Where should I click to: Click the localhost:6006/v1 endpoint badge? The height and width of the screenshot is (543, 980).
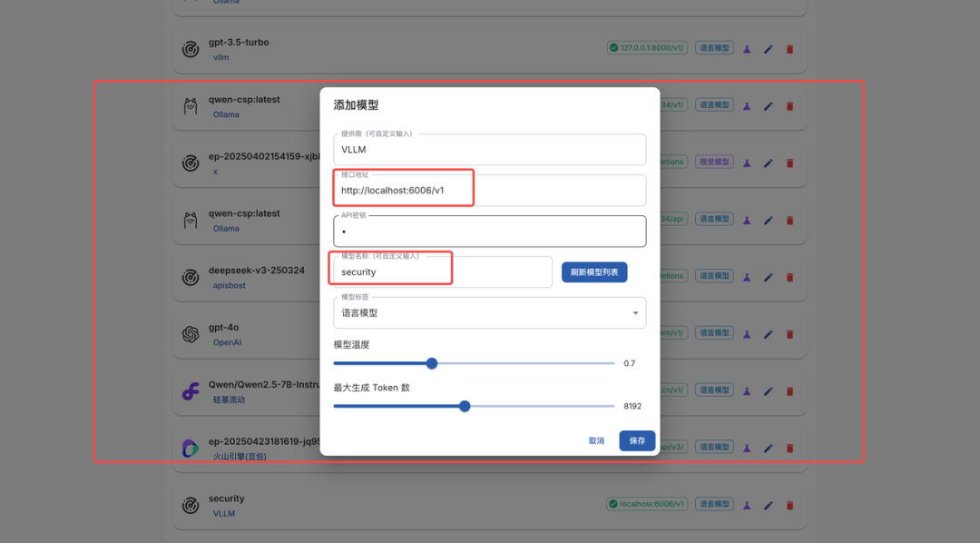[x=647, y=504]
